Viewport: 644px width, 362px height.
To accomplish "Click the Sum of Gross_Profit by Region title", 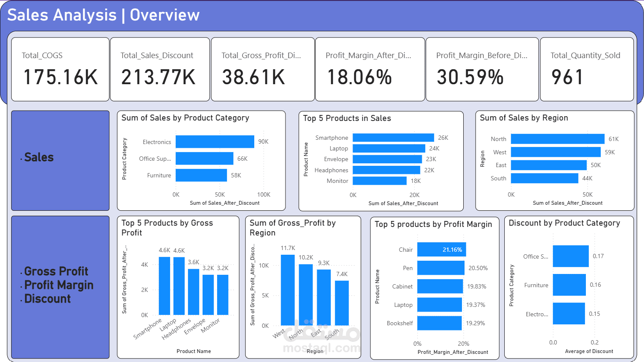I will [x=293, y=228].
